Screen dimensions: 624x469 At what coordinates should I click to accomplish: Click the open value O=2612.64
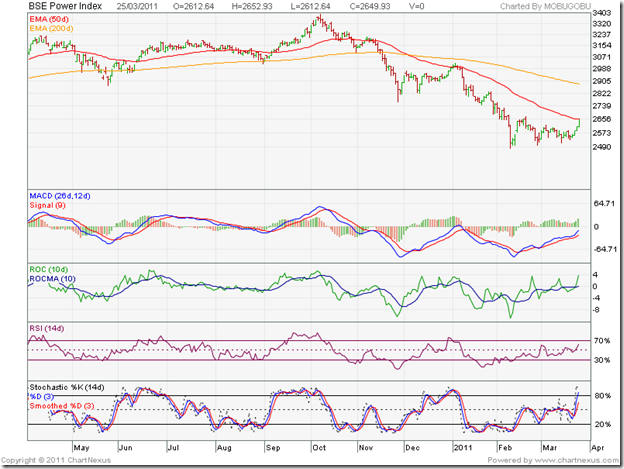[x=194, y=6]
